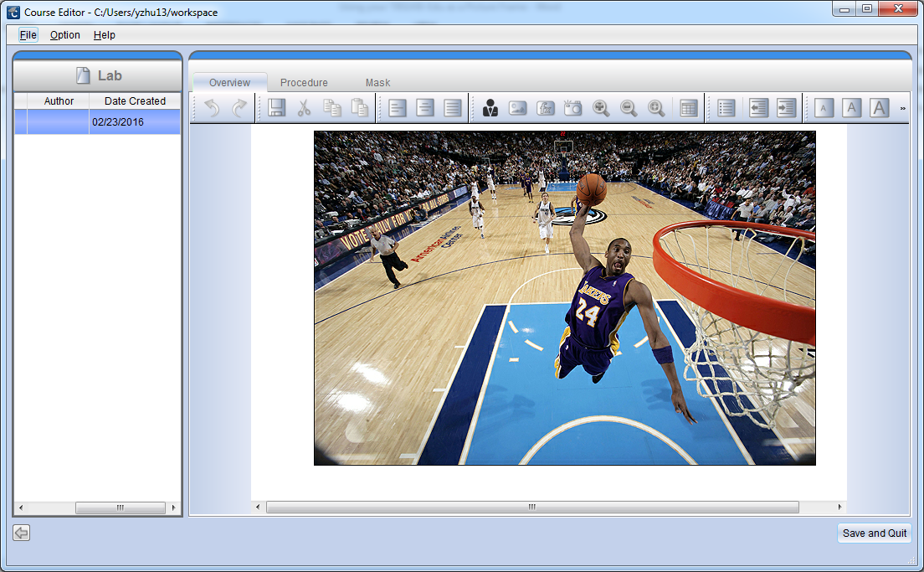The width and height of the screenshot is (924, 572).
Task: Paste content from the clipboard icon
Action: 360,107
